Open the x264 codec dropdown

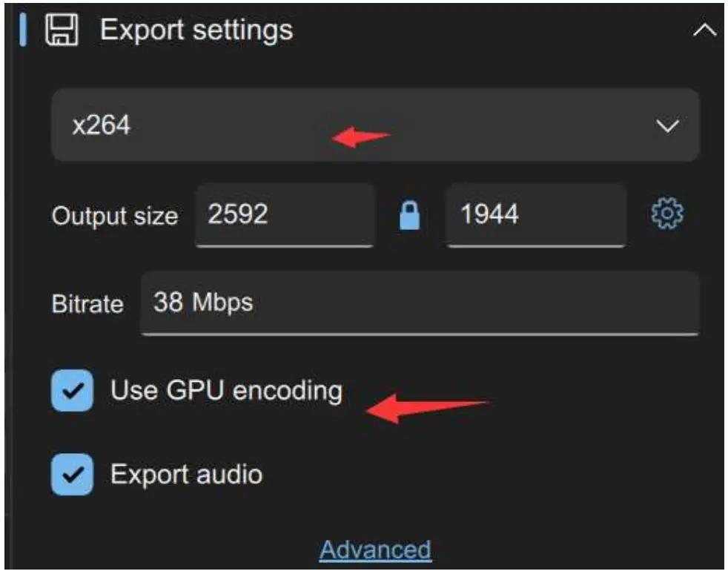point(374,125)
